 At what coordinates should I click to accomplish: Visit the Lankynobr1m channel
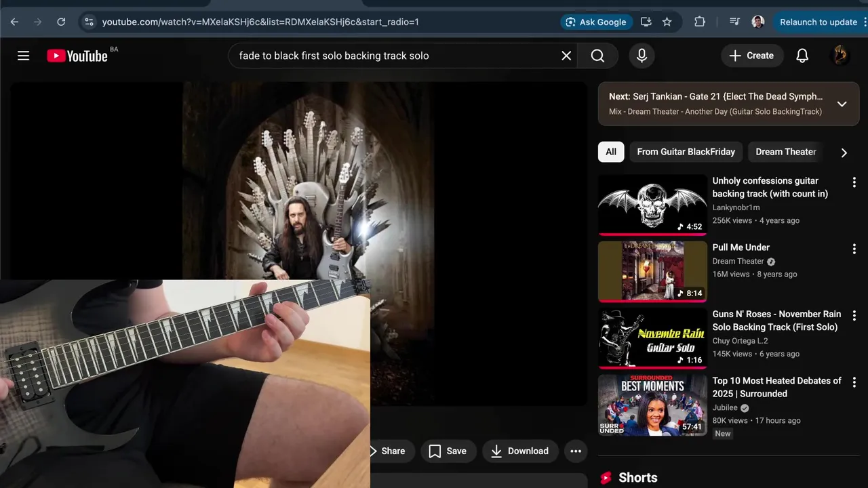pos(736,207)
